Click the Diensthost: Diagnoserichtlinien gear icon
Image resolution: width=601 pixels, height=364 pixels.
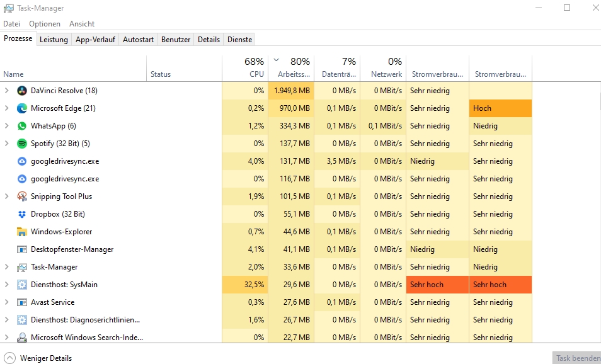tap(22, 320)
